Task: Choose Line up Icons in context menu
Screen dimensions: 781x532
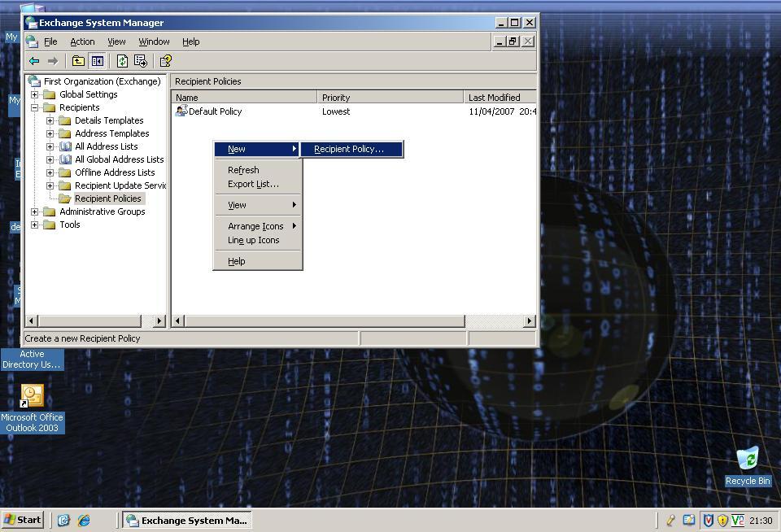Action: click(257, 240)
